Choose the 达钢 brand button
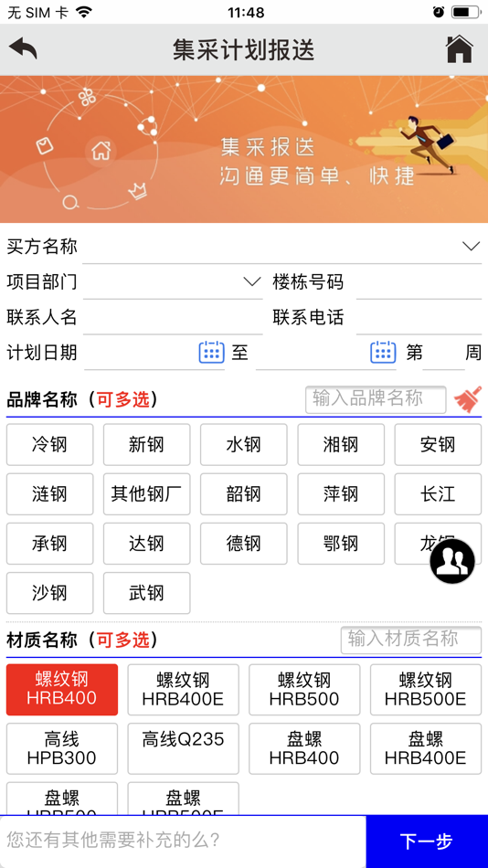 (x=147, y=544)
